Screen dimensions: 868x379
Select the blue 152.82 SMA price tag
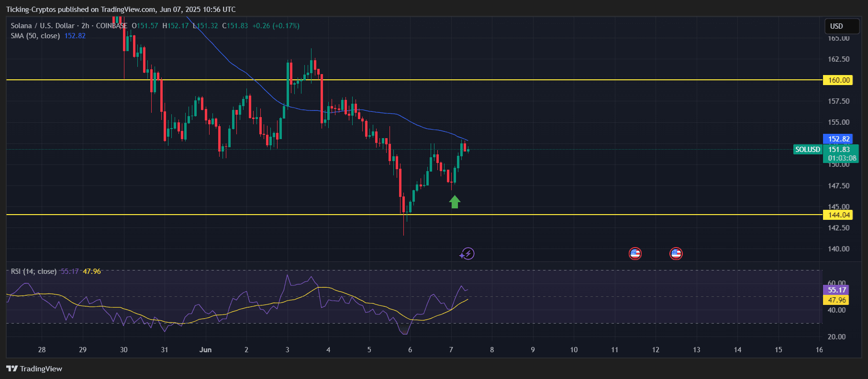click(x=838, y=139)
